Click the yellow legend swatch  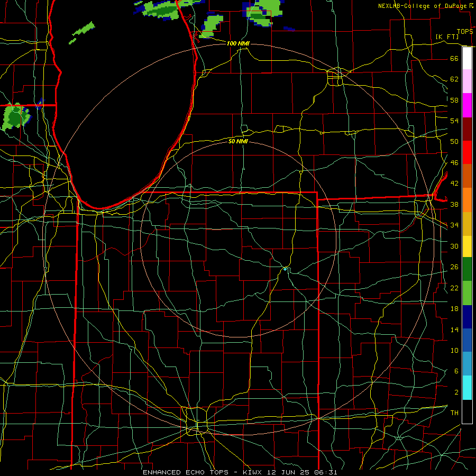point(467,246)
